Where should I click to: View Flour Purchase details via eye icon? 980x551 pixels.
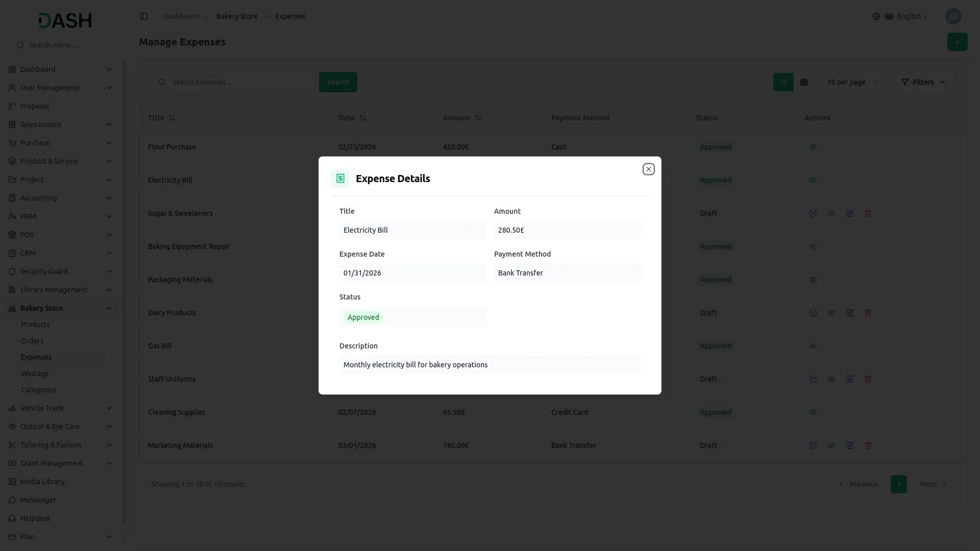pos(813,147)
